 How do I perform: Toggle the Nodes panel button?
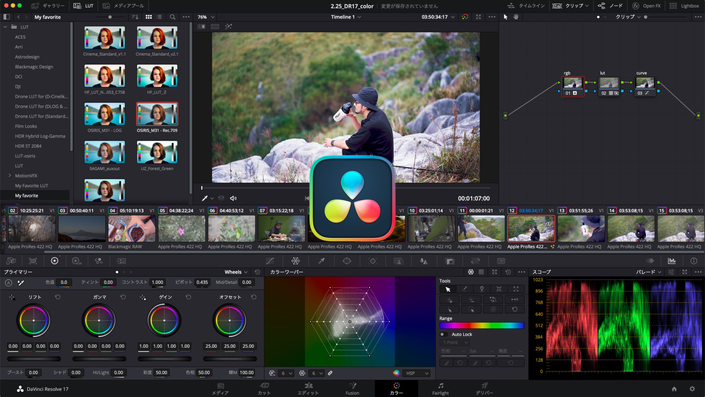click(x=610, y=6)
